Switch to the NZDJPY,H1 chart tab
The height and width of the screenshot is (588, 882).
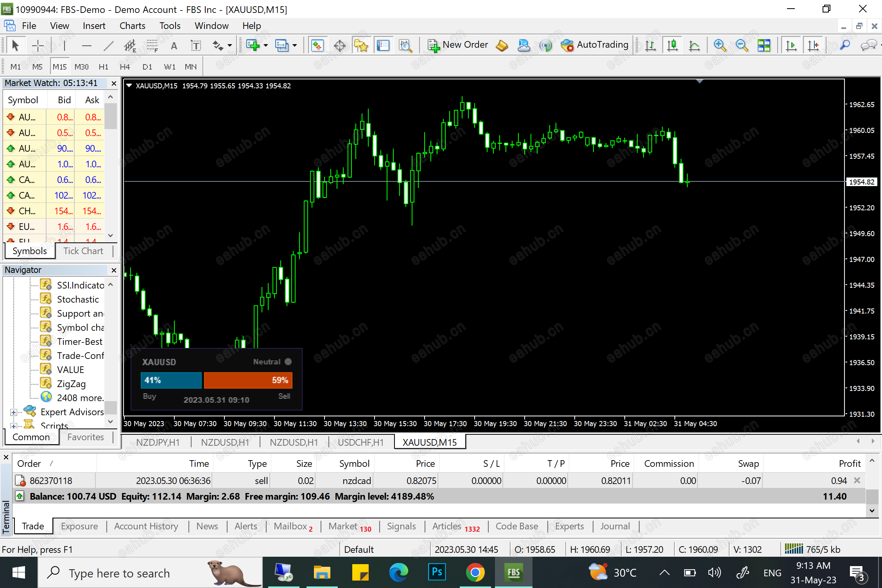(x=158, y=442)
